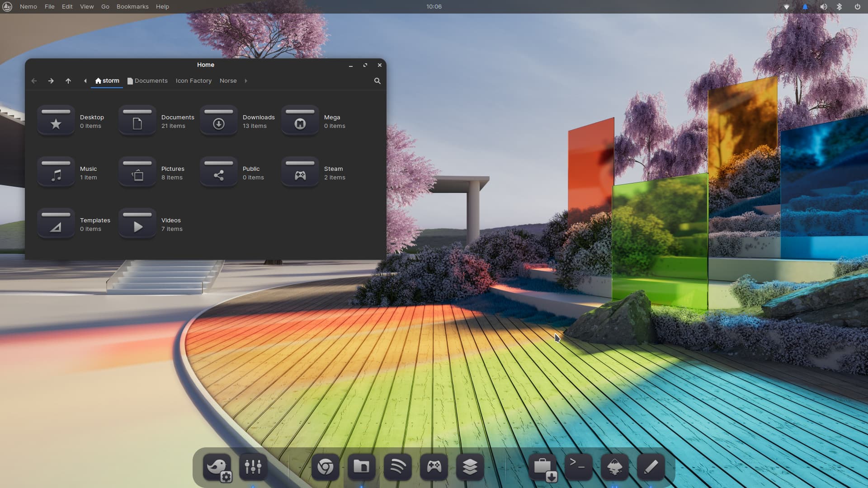Click the notification bell in top panel

pyautogui.click(x=805, y=7)
